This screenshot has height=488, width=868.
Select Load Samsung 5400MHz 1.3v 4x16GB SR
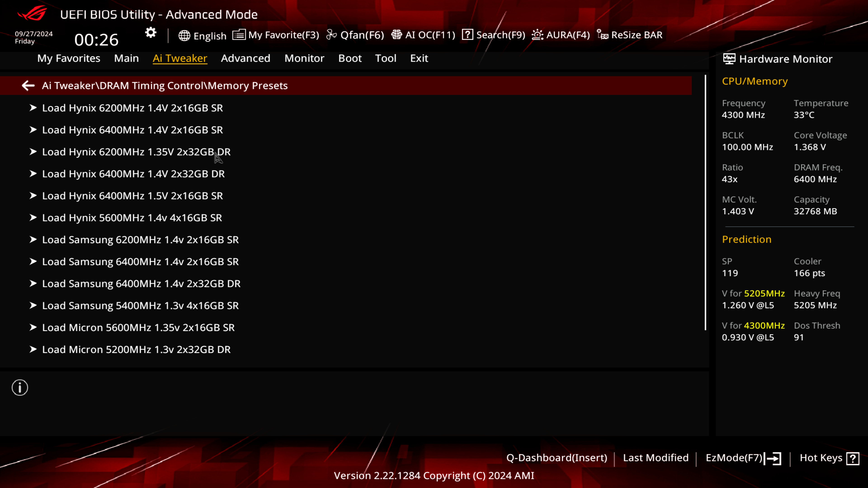[140, 305]
